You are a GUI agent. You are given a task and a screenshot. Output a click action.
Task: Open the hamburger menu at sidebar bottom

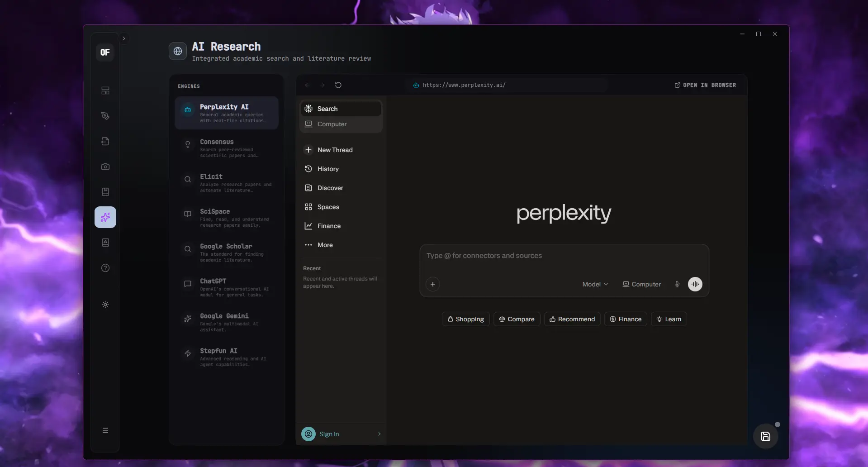tap(105, 430)
